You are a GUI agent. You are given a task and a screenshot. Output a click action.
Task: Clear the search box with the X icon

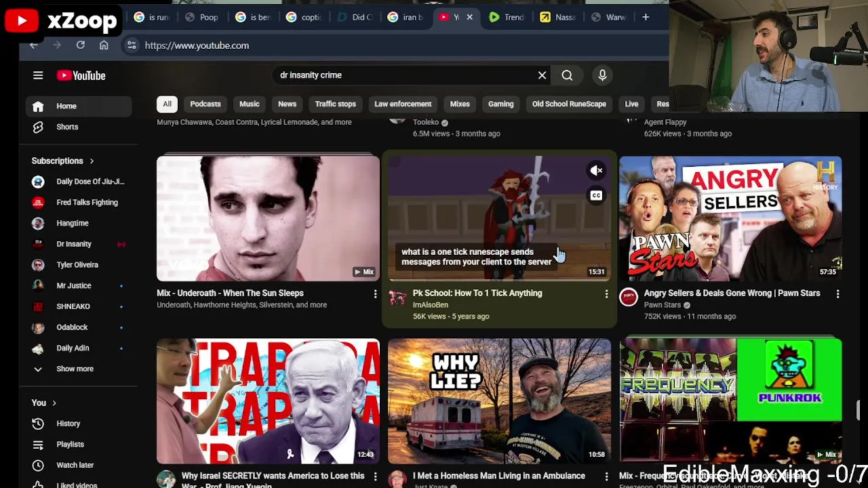click(x=542, y=75)
